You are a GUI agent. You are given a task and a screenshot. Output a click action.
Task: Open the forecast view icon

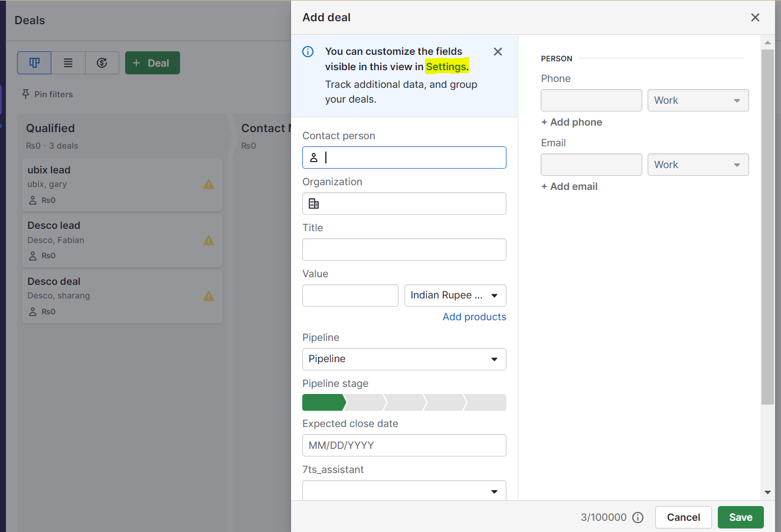pos(102,63)
